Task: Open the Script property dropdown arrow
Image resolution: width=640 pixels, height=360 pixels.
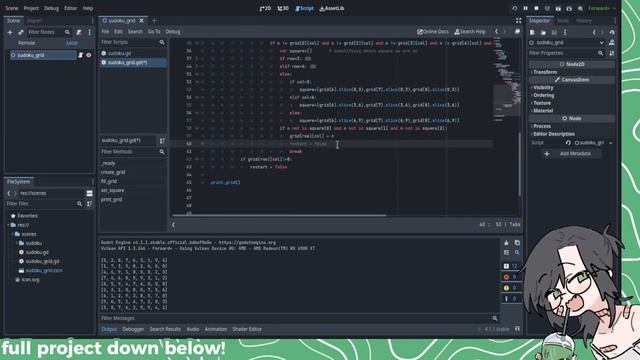Action: pos(611,143)
